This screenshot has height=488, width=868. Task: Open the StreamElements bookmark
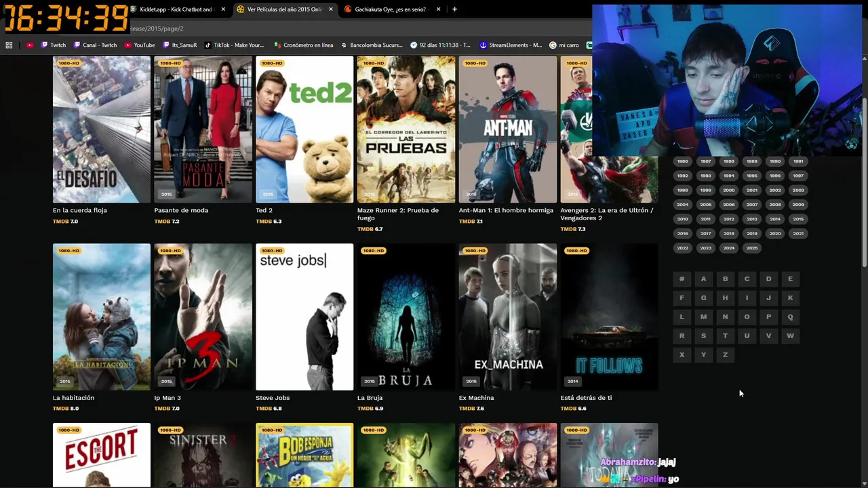(511, 45)
